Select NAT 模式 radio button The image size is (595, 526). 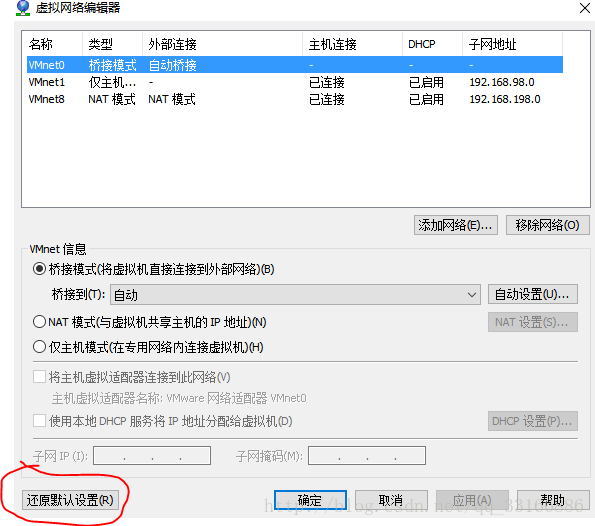pyautogui.click(x=39, y=322)
